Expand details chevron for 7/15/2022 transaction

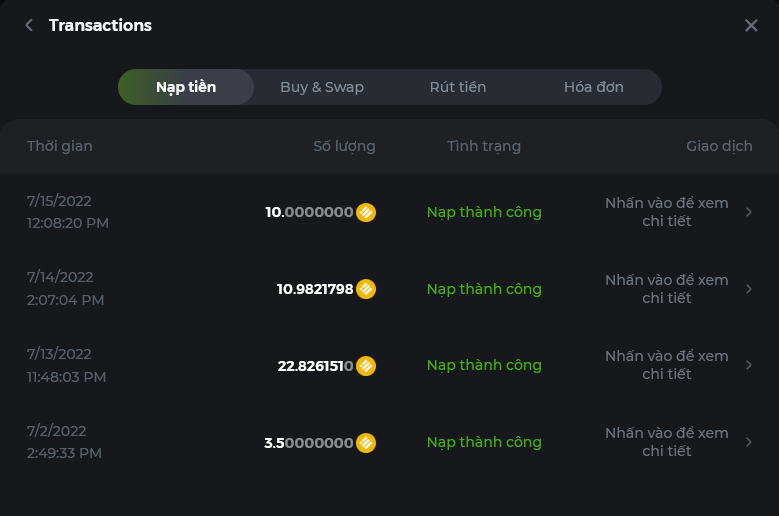click(x=749, y=212)
